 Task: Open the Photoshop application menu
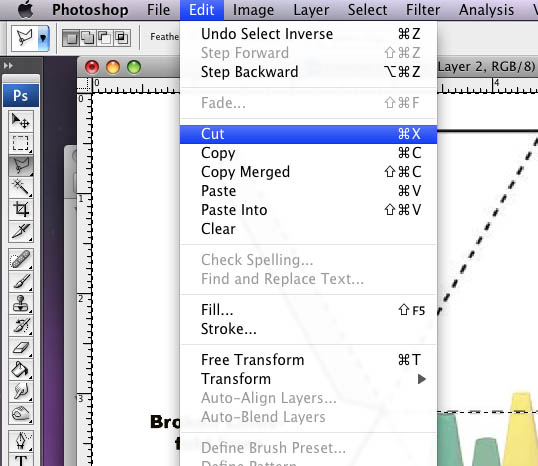click(90, 10)
